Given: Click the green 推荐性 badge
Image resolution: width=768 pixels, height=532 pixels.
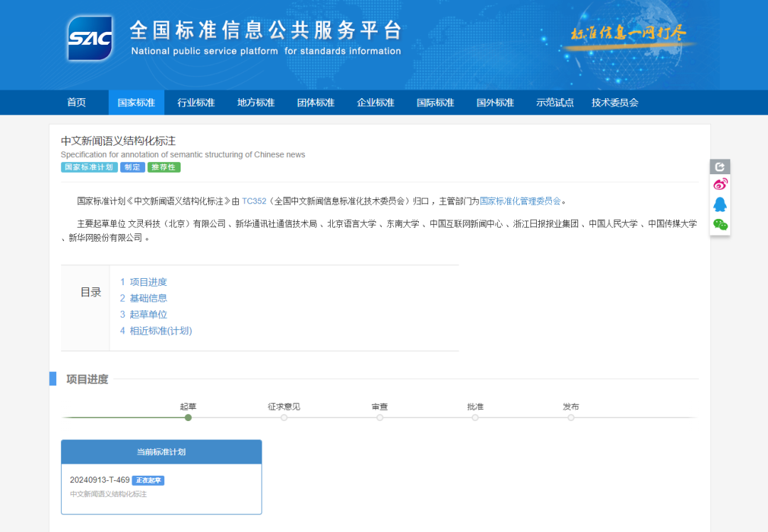Looking at the screenshot, I should pyautogui.click(x=164, y=167).
